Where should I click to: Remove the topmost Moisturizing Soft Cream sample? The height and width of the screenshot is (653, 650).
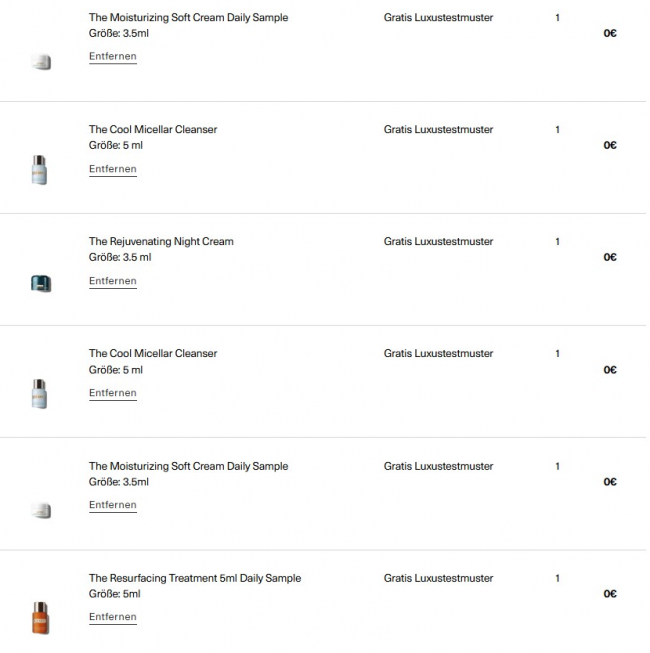pos(112,56)
